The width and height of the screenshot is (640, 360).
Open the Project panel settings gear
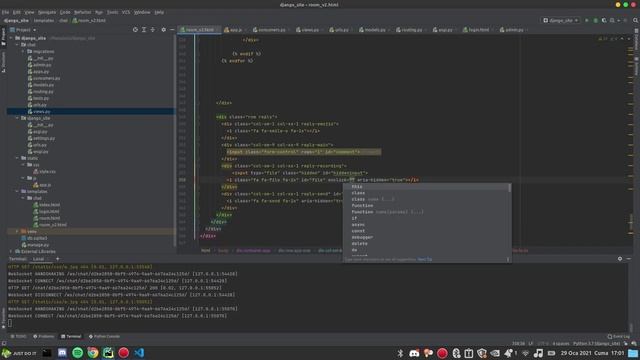pyautogui.click(x=164, y=29)
